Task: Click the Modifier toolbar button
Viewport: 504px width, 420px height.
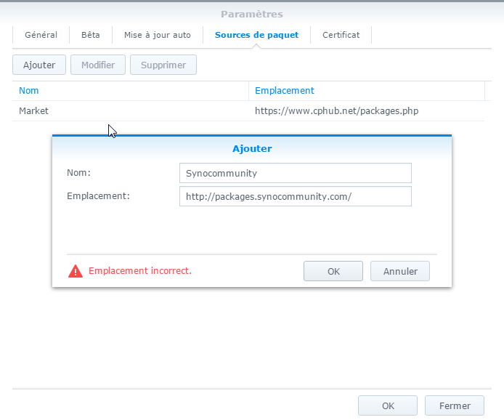Action: 98,65
